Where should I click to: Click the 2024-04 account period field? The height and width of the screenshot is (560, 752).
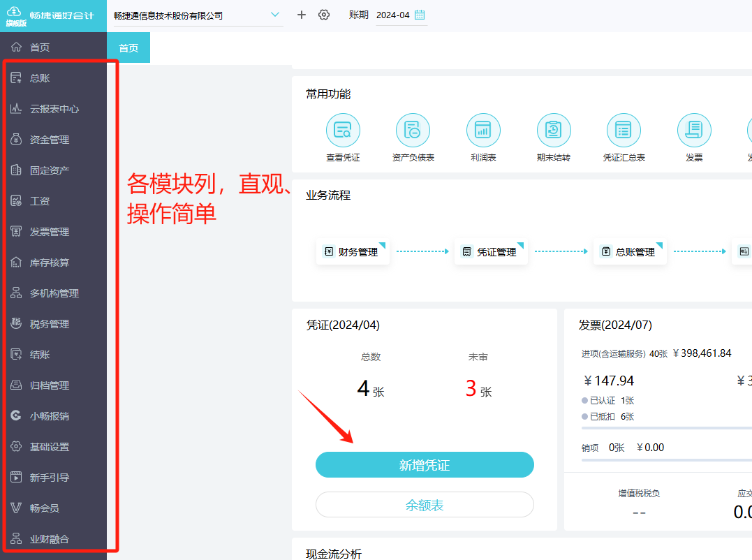(394, 14)
